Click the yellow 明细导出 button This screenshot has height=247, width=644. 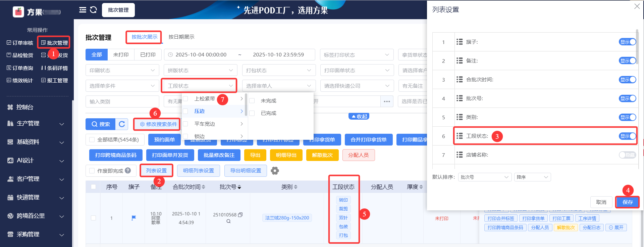[286, 155]
